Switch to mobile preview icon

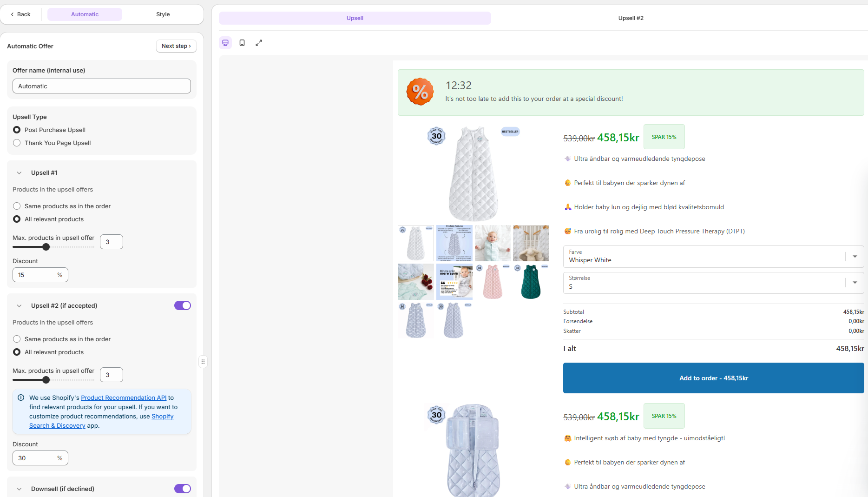(x=242, y=43)
